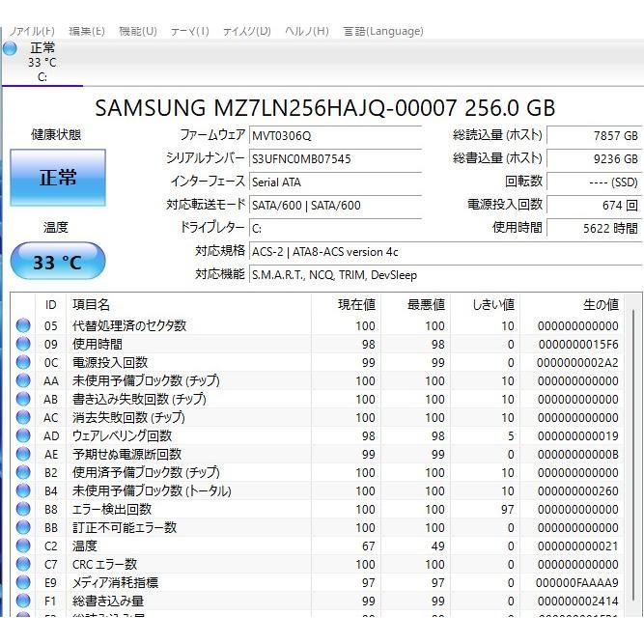
Task: Click the status orb for attribute 09
Action: tap(23, 344)
